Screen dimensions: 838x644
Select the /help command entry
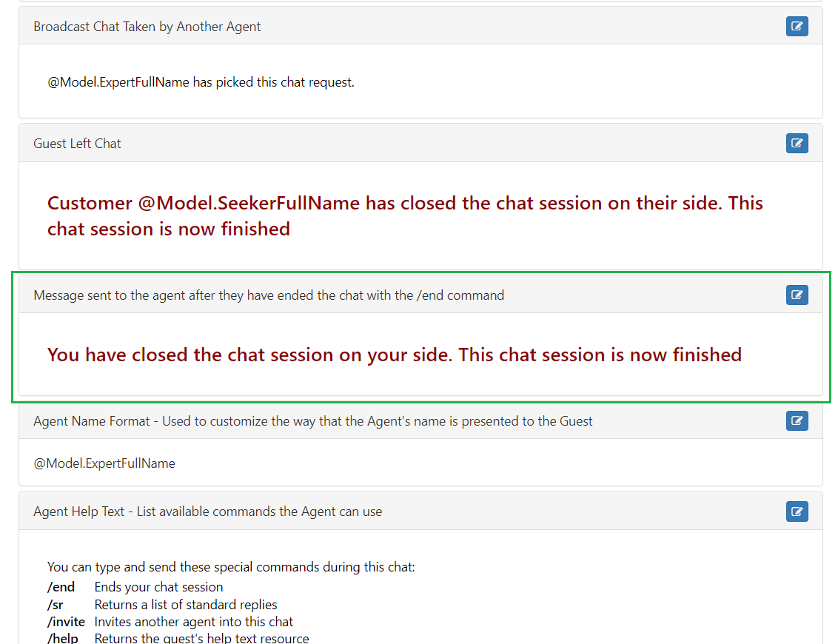click(x=62, y=638)
